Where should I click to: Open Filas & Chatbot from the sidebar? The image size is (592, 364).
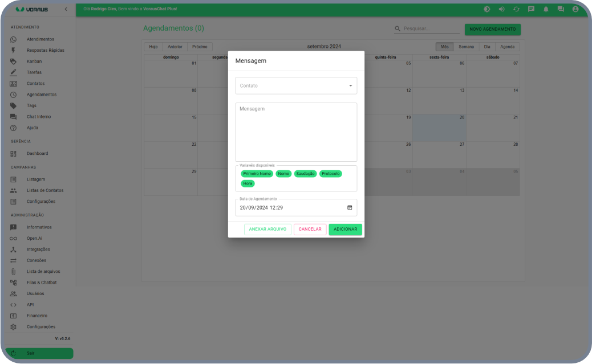(x=41, y=283)
